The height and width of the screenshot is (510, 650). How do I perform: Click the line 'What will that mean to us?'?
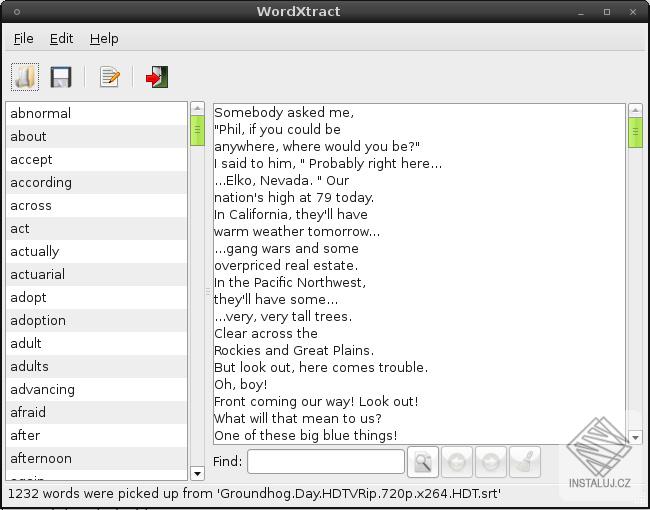click(x=298, y=418)
